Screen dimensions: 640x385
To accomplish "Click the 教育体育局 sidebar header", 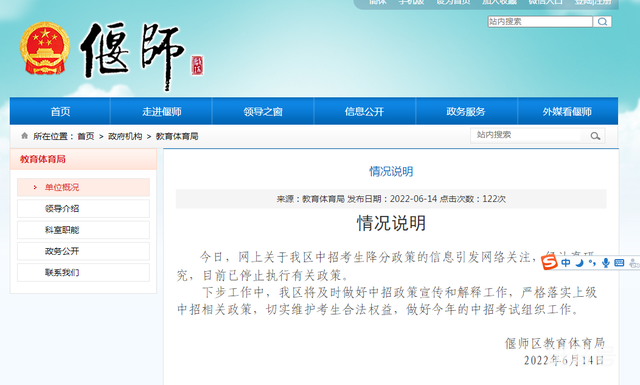I will pos(83,159).
